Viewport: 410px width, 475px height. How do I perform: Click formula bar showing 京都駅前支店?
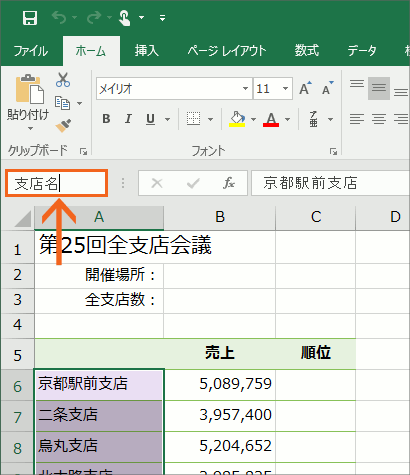click(331, 183)
